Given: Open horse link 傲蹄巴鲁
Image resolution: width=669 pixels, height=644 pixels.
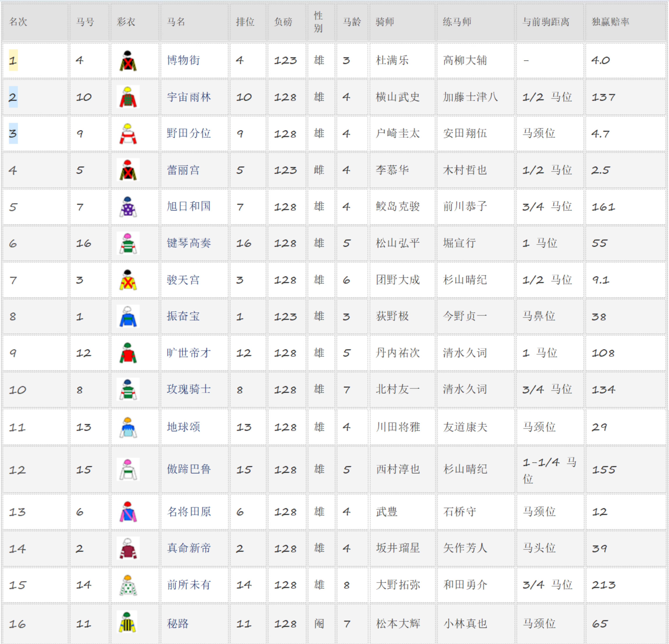Looking at the screenshot, I should (x=188, y=469).
